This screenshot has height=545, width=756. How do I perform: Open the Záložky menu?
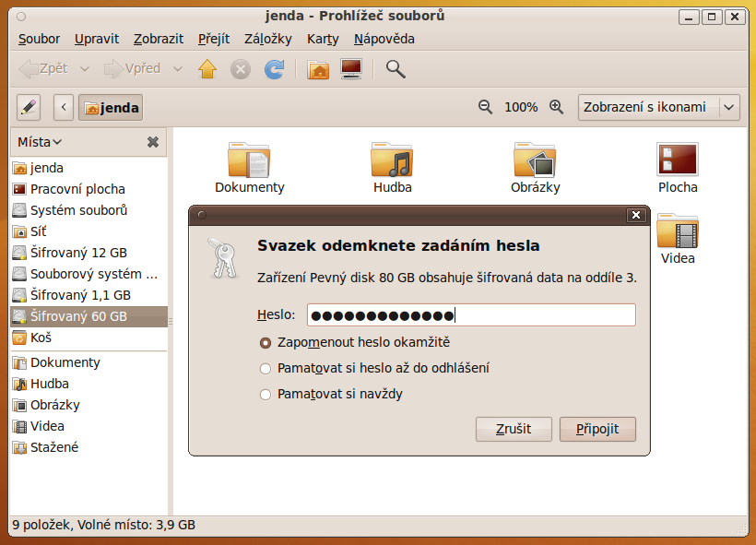point(268,39)
